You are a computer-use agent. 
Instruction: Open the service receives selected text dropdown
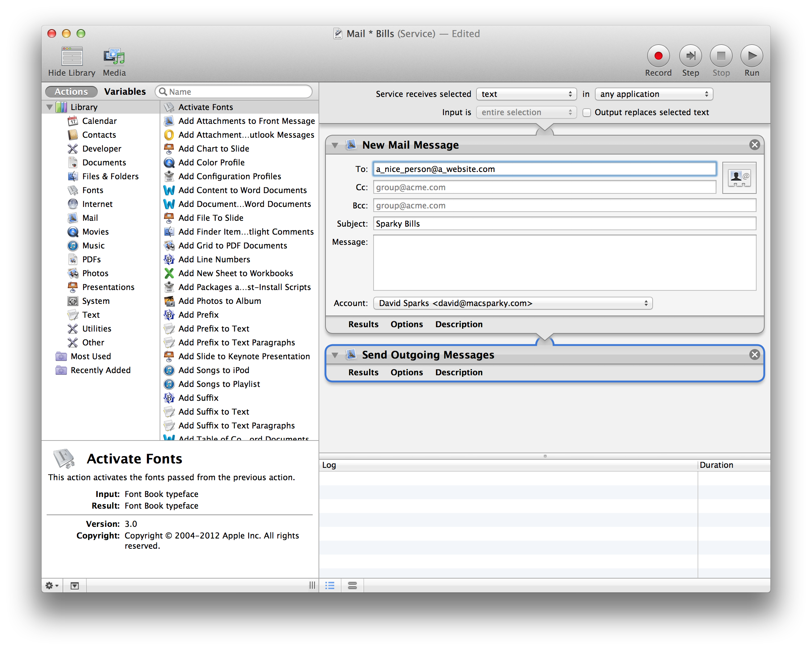[526, 94]
